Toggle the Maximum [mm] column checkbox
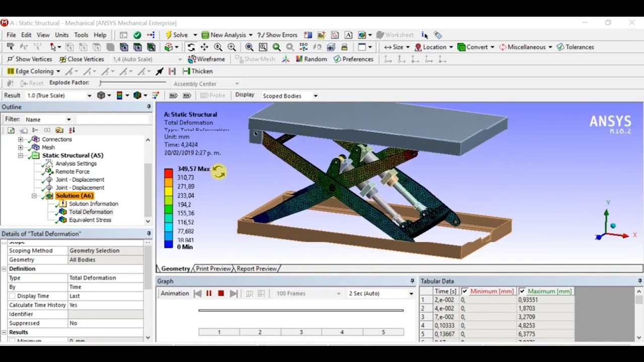 [x=522, y=291]
